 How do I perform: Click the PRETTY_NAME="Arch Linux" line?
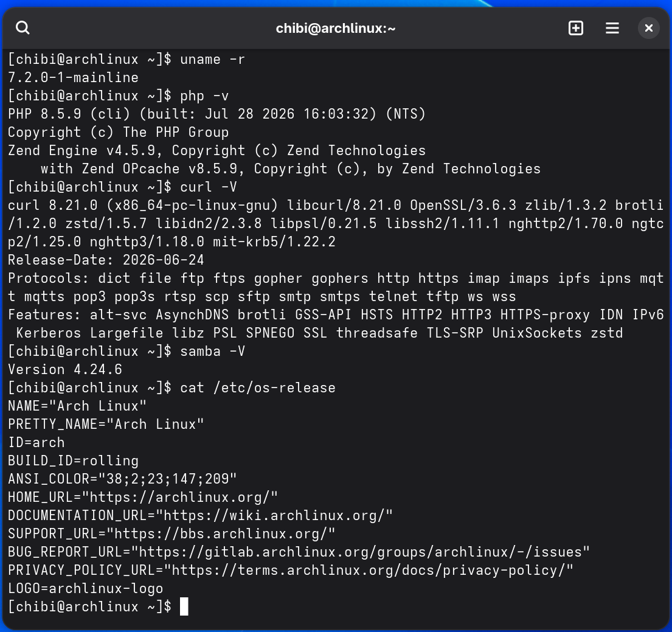click(106, 424)
